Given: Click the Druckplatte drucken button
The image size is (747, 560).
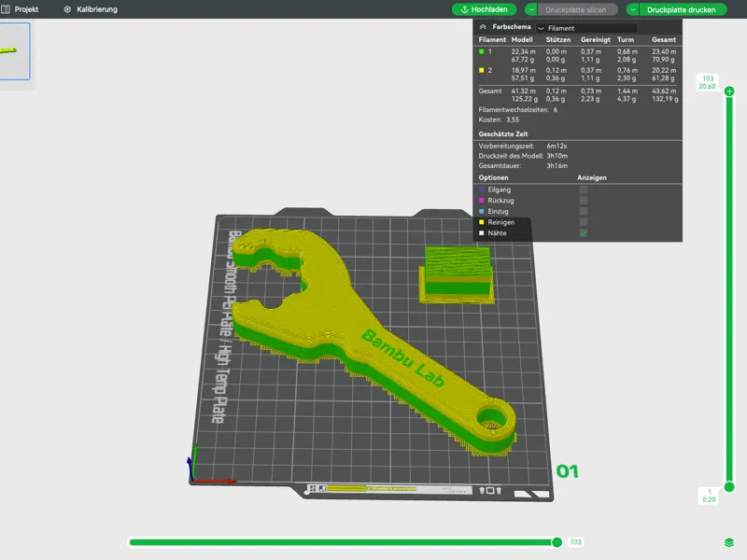Looking at the screenshot, I should point(682,9).
